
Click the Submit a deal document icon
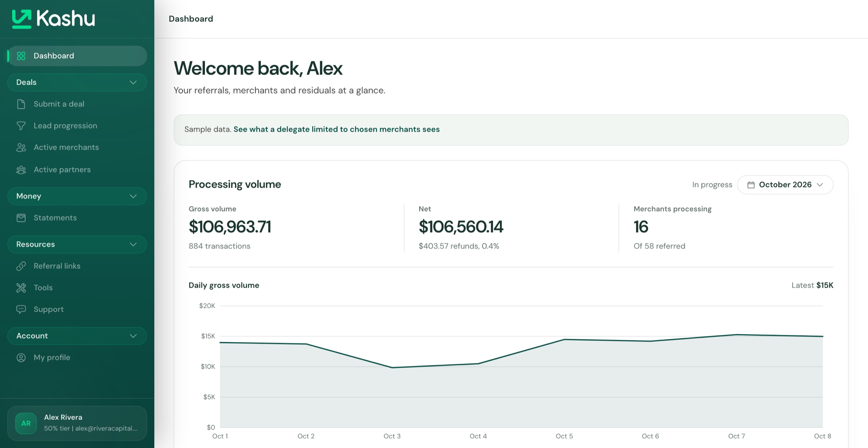[x=21, y=104]
